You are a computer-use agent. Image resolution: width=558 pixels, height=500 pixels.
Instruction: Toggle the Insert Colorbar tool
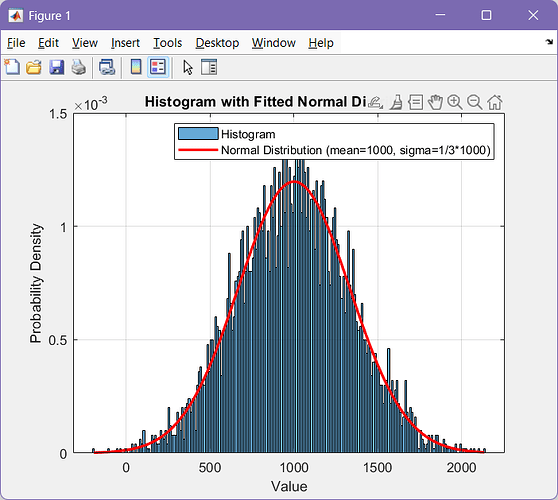136,67
